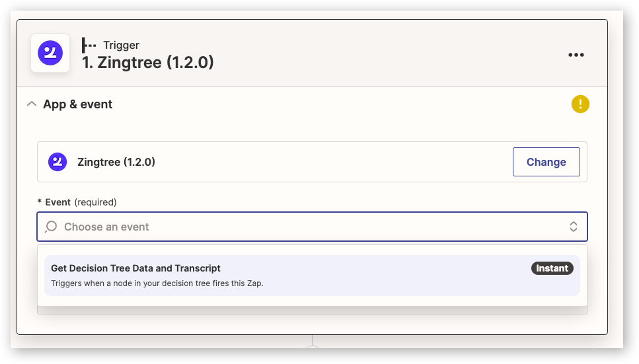
Task: Click the large Zingtree app icon in header
Action: (50, 53)
